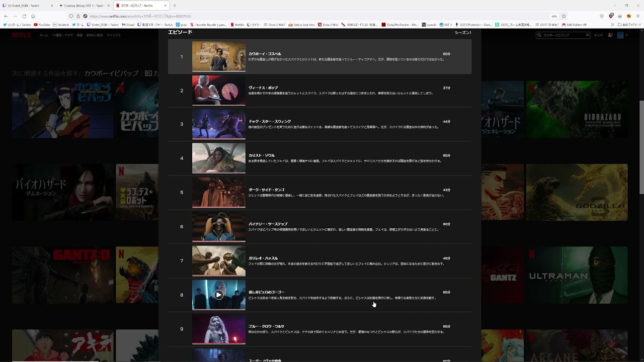Reload the page with the refresh icon
Viewport: 644px width, 362px height.
click(x=24, y=16)
